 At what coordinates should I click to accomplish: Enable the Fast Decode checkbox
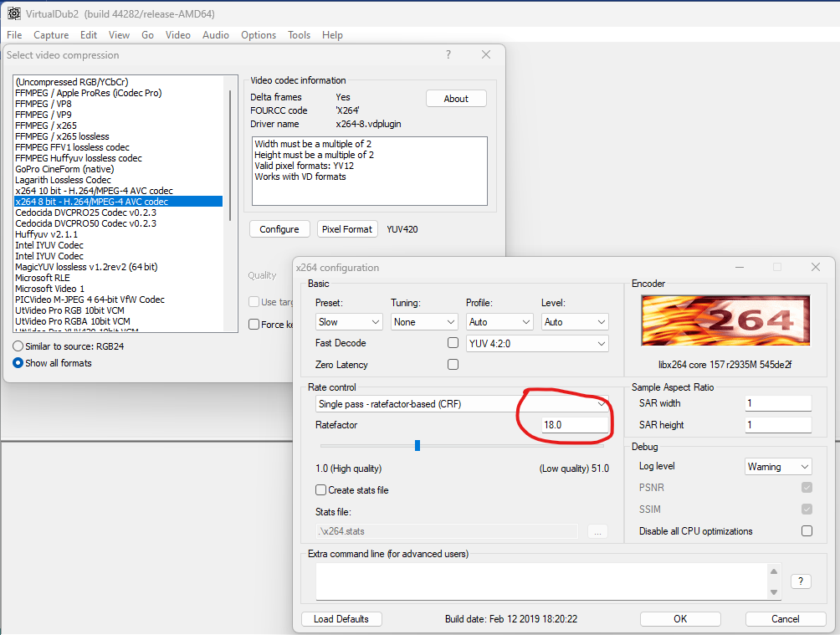tap(453, 343)
